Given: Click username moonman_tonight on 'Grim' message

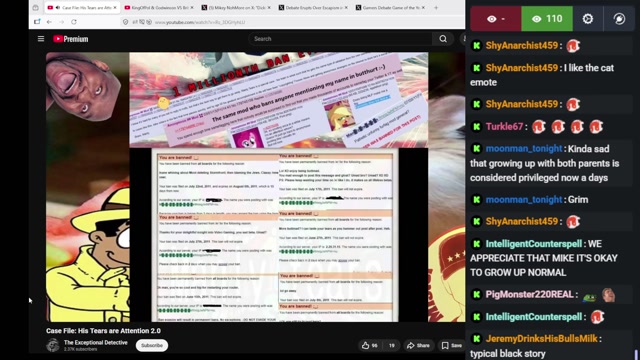Looking at the screenshot, I should (x=524, y=200).
